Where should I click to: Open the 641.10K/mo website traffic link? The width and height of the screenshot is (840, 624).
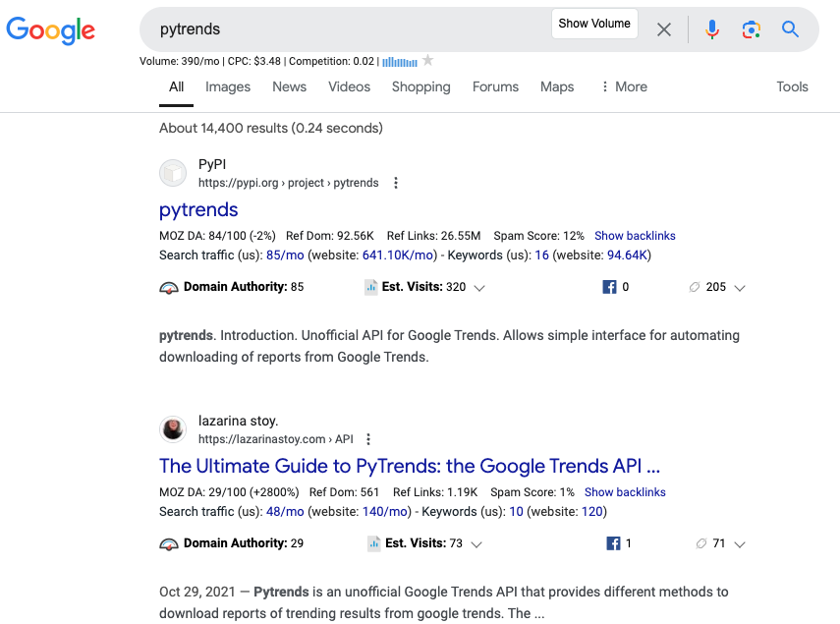pyautogui.click(x=398, y=255)
